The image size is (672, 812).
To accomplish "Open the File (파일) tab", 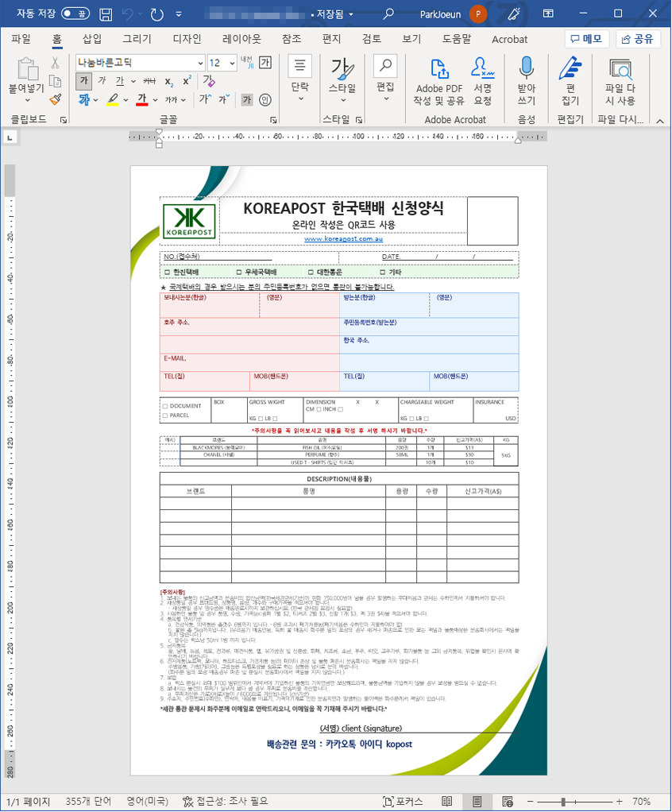I will coord(21,39).
